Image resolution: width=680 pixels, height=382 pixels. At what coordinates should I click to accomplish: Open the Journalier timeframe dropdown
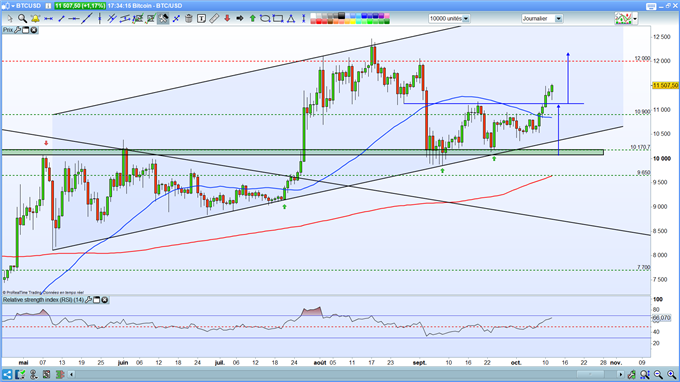[542, 19]
